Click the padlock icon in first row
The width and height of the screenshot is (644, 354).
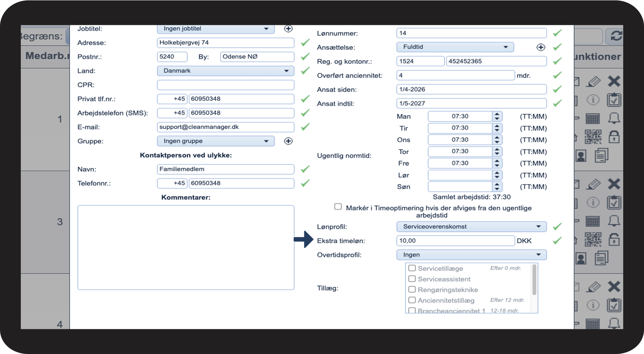tap(614, 137)
